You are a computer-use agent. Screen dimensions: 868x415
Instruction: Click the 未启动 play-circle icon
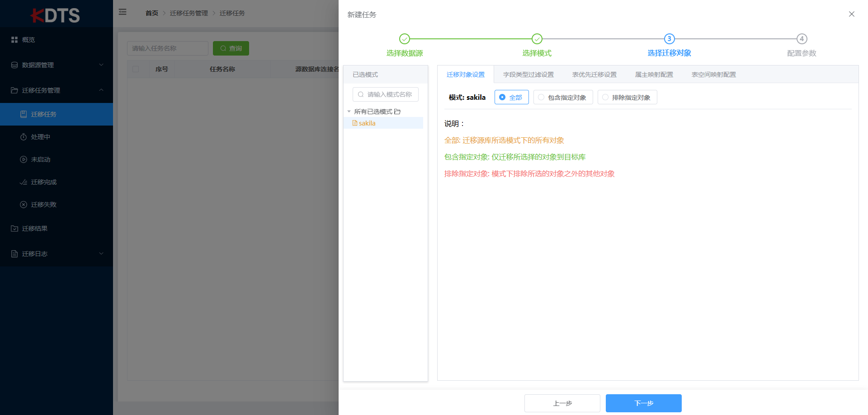point(24,159)
